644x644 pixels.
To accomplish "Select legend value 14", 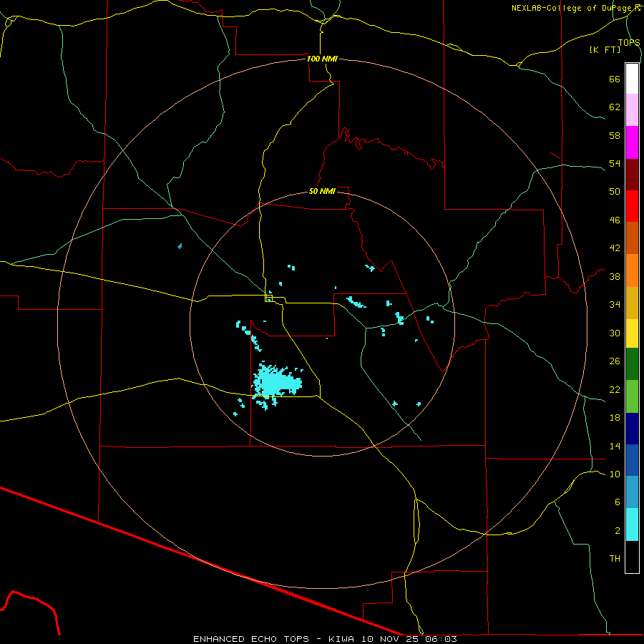I will (615, 446).
